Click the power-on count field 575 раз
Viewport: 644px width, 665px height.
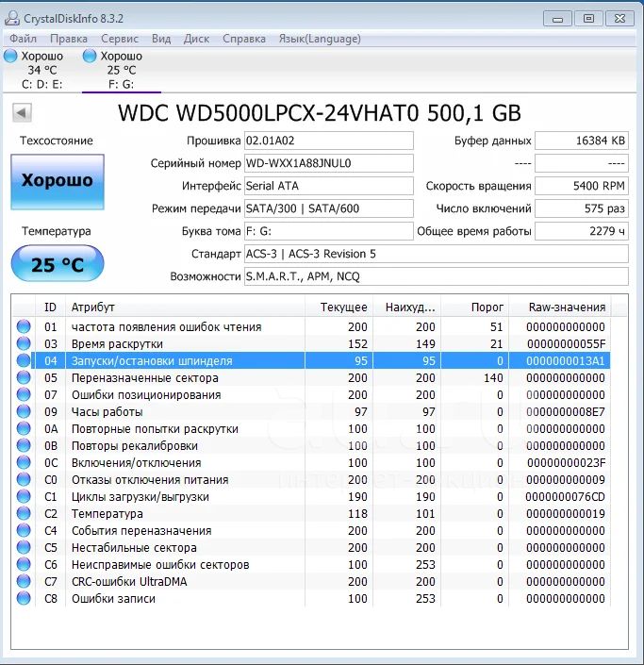(x=582, y=208)
